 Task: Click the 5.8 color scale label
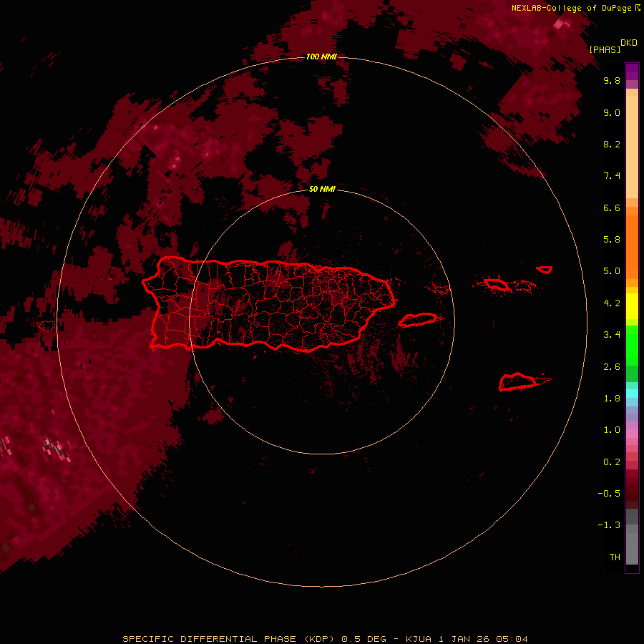612,240
